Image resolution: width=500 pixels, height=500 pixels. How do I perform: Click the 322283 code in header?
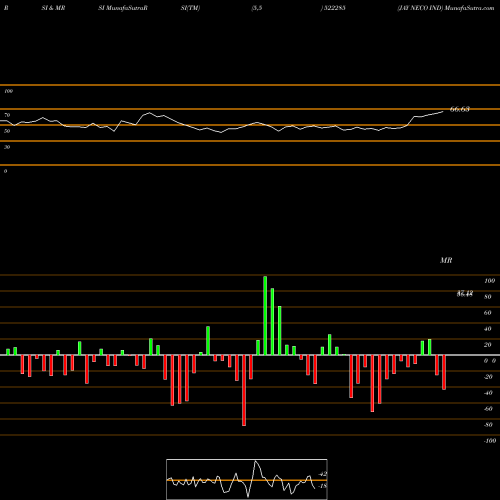tap(334, 8)
